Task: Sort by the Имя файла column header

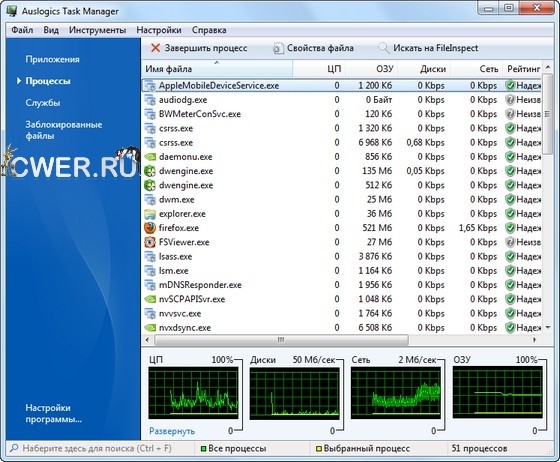Action: coord(218,69)
